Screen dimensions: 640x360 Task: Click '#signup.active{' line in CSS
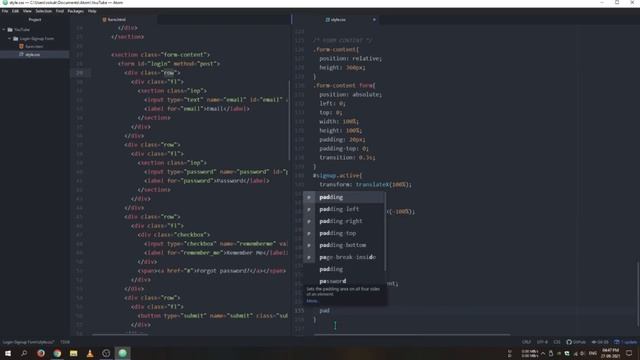pos(337,176)
